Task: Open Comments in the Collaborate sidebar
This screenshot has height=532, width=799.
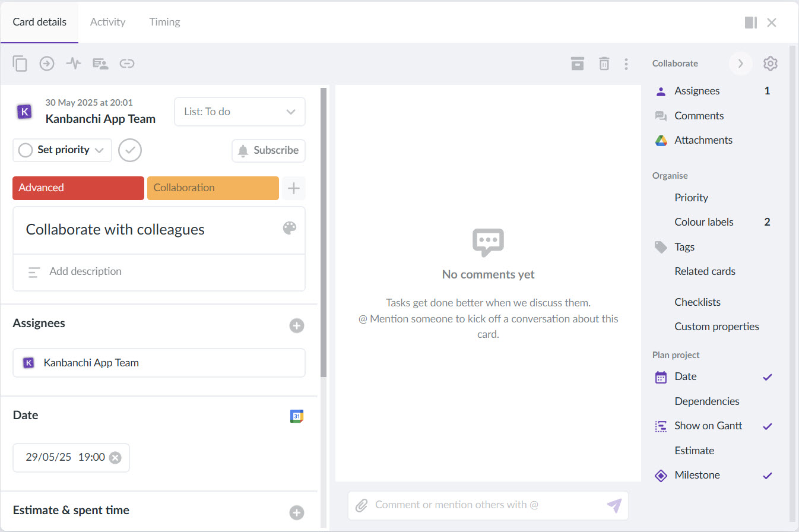Action: coord(699,116)
